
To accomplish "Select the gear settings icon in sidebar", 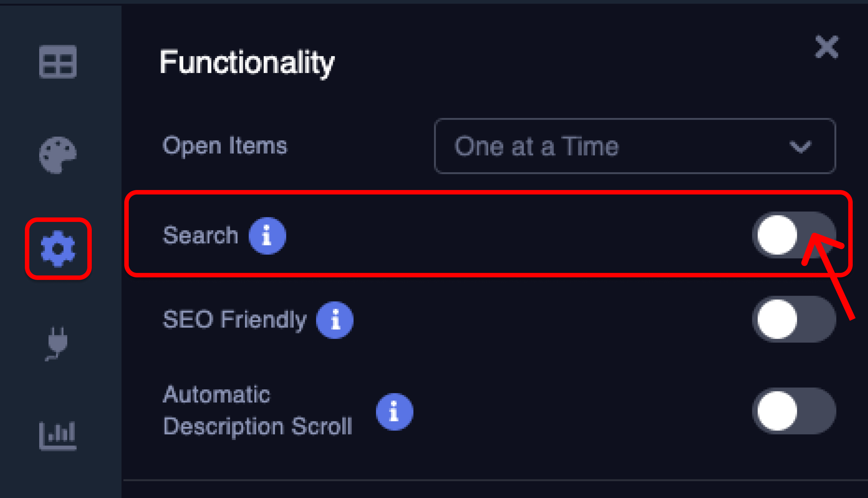I will click(x=58, y=249).
